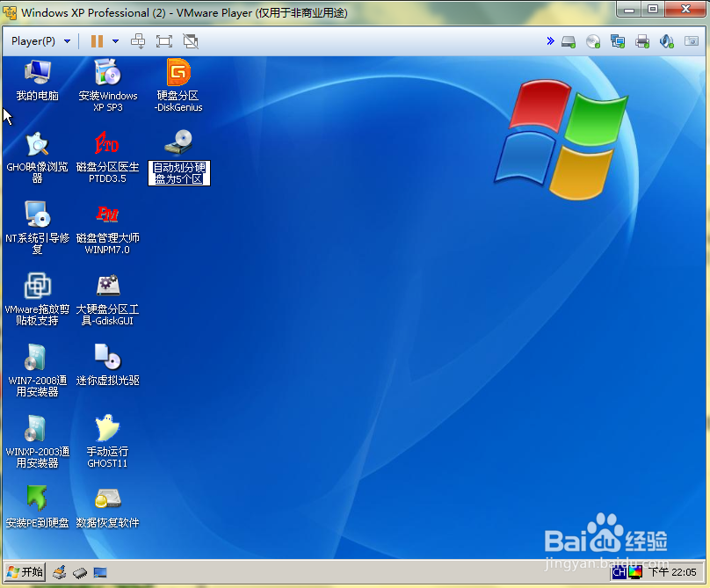Launch 数据恢复软件 desktop icon
710x588 pixels.
click(108, 507)
